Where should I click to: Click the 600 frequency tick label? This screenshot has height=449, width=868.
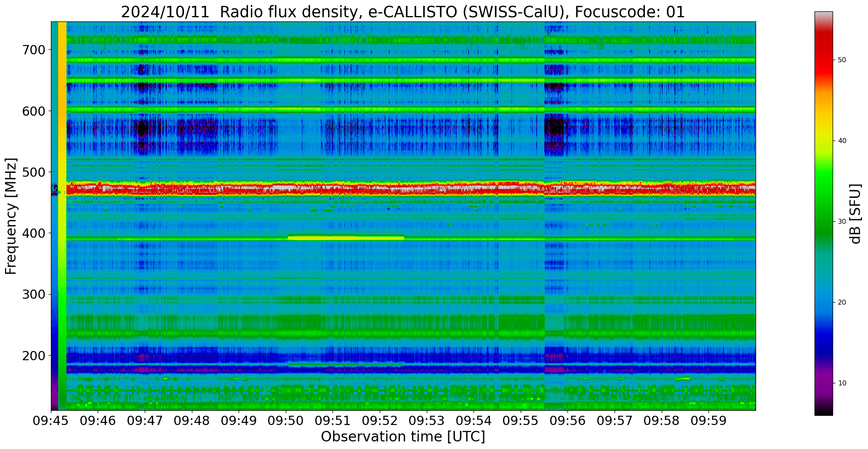(33, 111)
